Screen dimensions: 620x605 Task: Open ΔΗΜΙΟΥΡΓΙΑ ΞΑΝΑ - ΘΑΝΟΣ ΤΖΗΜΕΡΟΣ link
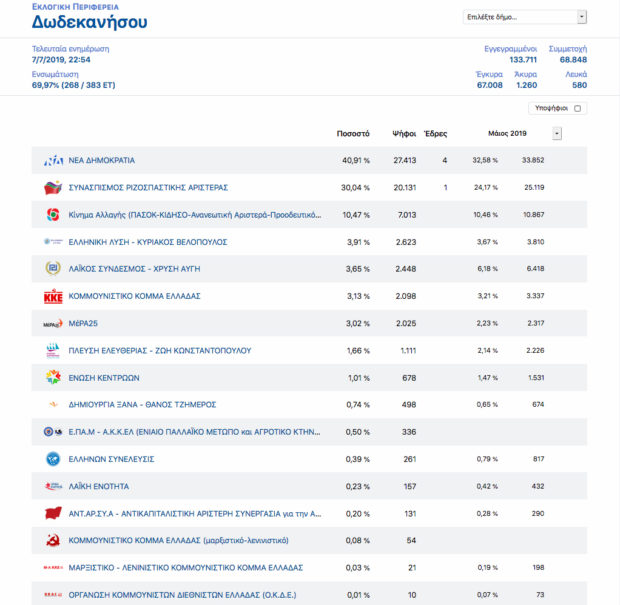click(142, 405)
